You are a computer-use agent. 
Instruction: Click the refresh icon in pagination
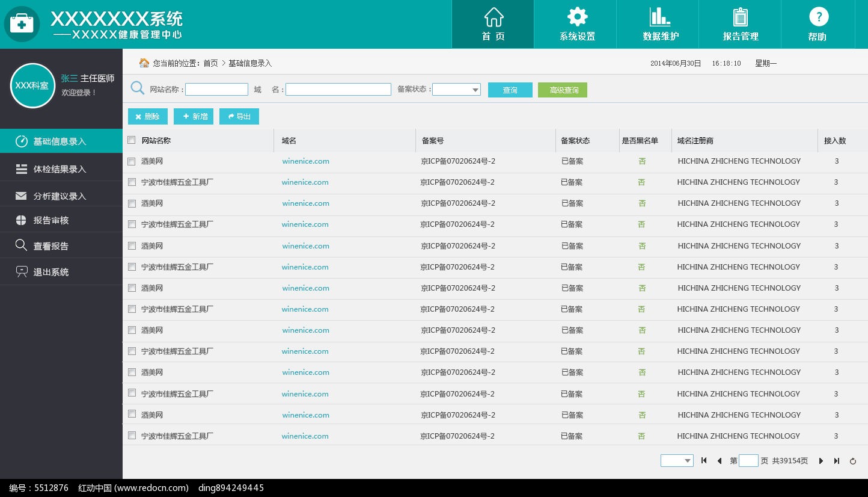point(852,461)
